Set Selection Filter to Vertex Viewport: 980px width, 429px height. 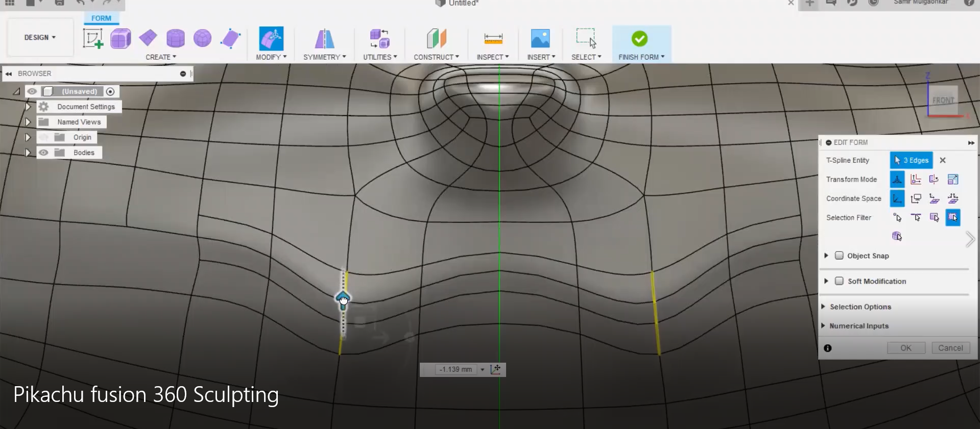897,218
